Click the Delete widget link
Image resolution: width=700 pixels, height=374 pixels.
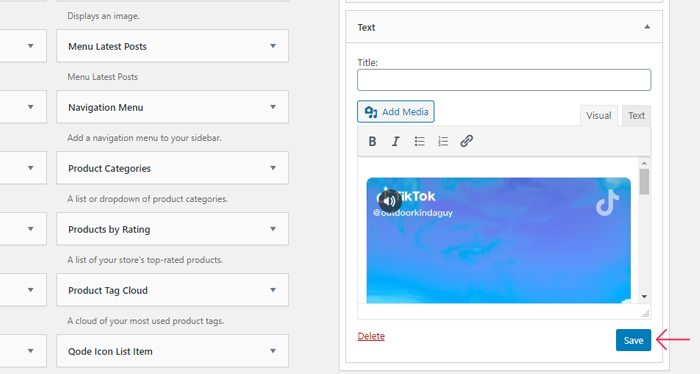[371, 336]
